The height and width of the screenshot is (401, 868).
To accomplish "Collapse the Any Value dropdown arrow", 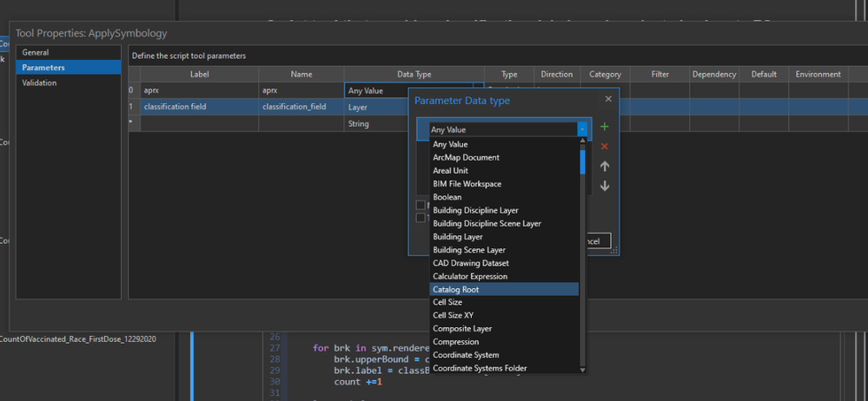I will [x=582, y=129].
